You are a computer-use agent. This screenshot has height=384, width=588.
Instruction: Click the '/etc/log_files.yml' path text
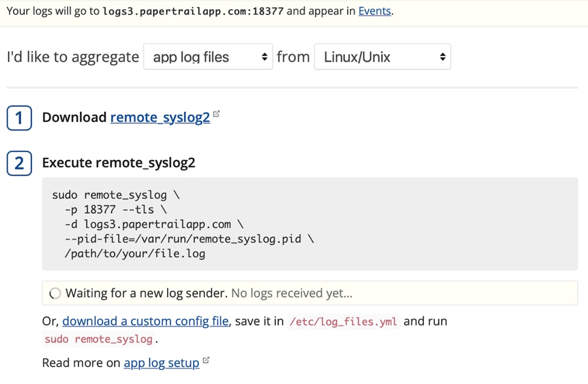344,322
